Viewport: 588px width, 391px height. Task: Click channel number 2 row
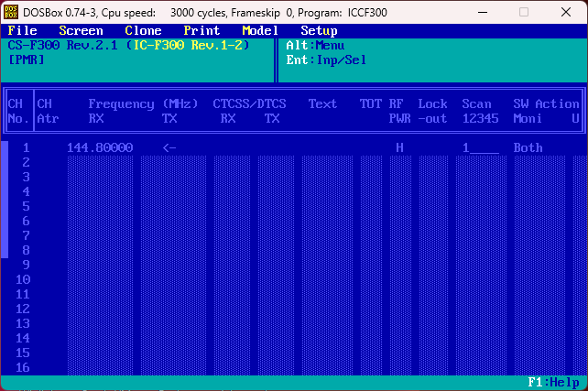(26, 162)
